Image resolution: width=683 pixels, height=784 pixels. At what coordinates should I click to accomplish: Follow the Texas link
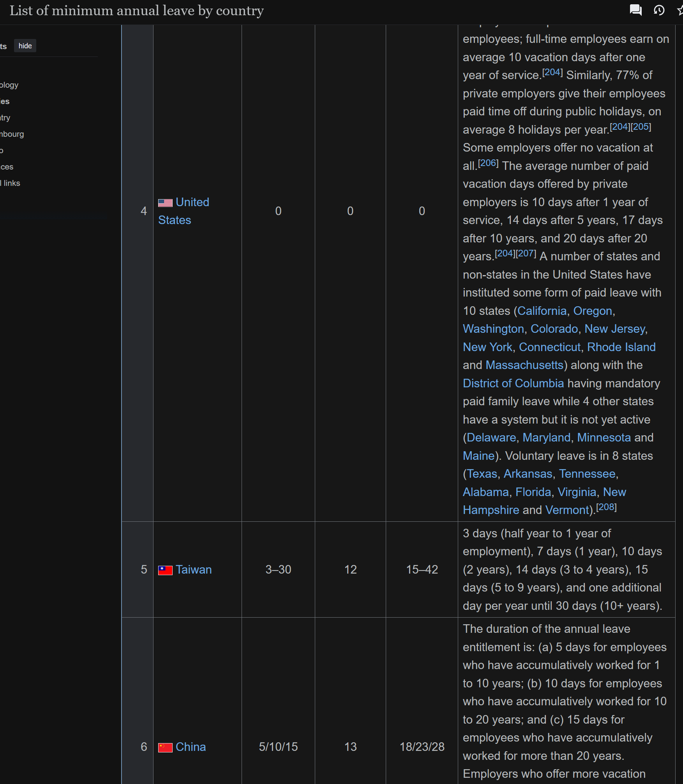point(482,474)
